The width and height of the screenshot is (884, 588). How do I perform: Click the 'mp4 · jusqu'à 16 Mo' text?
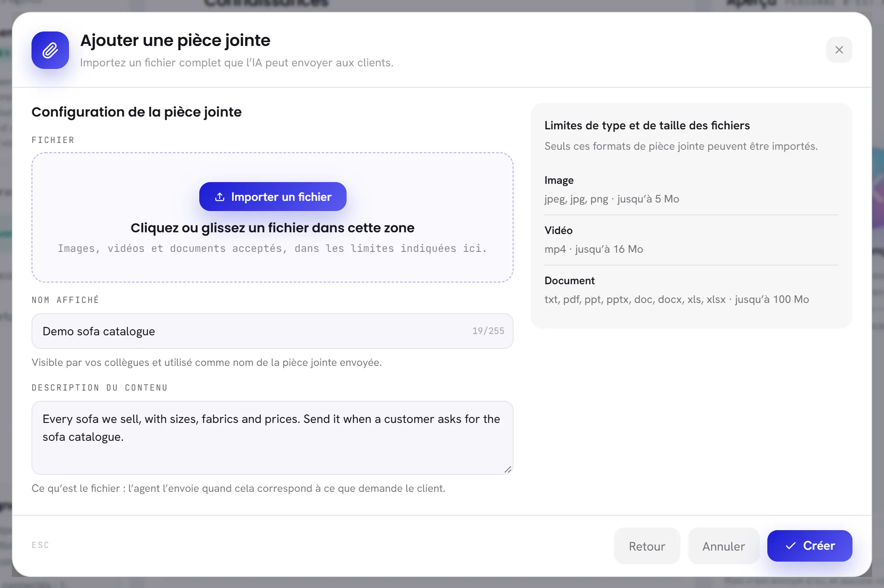pyautogui.click(x=594, y=249)
